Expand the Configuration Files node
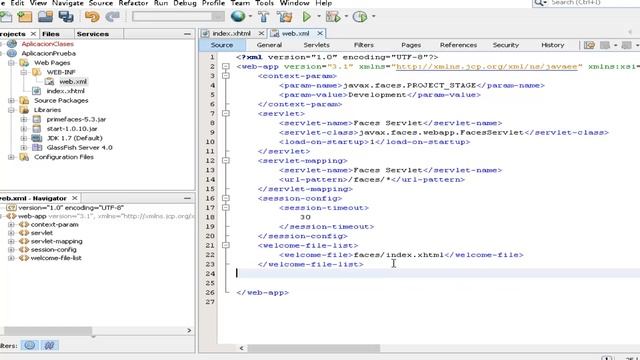Viewport: 640px width, 360px height. (11, 157)
